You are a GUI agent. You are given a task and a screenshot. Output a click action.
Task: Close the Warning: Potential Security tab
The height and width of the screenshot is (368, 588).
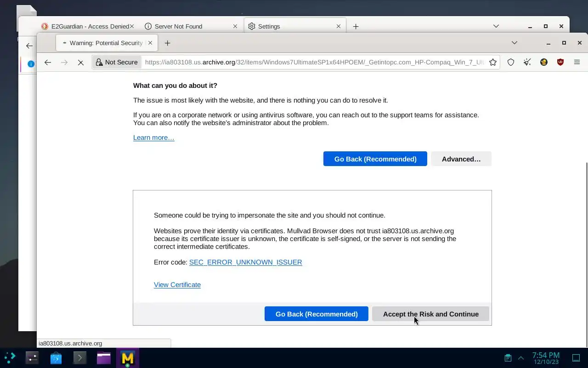(150, 43)
